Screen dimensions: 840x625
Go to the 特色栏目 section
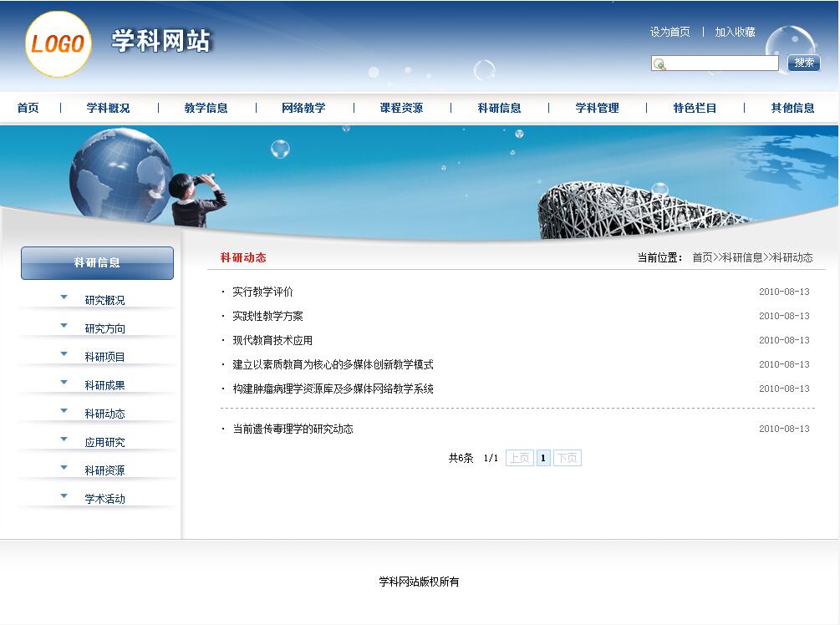[x=695, y=108]
